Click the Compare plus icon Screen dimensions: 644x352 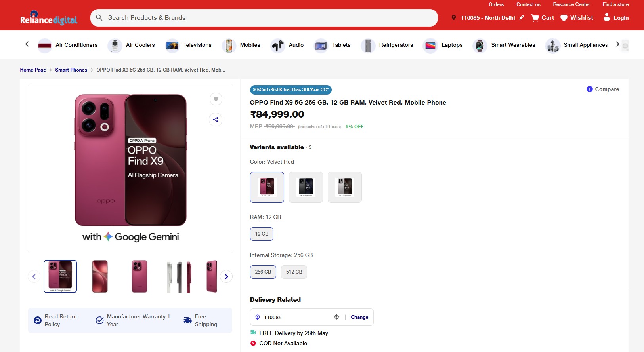(x=590, y=89)
